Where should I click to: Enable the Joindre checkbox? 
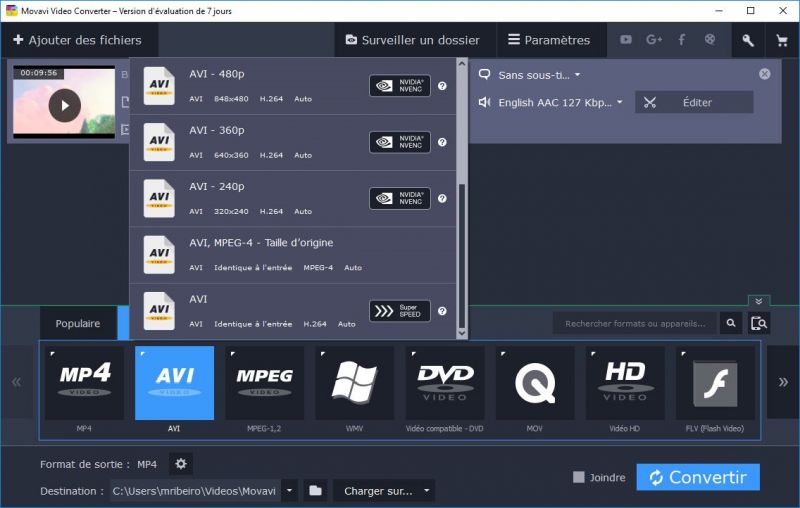coord(579,477)
